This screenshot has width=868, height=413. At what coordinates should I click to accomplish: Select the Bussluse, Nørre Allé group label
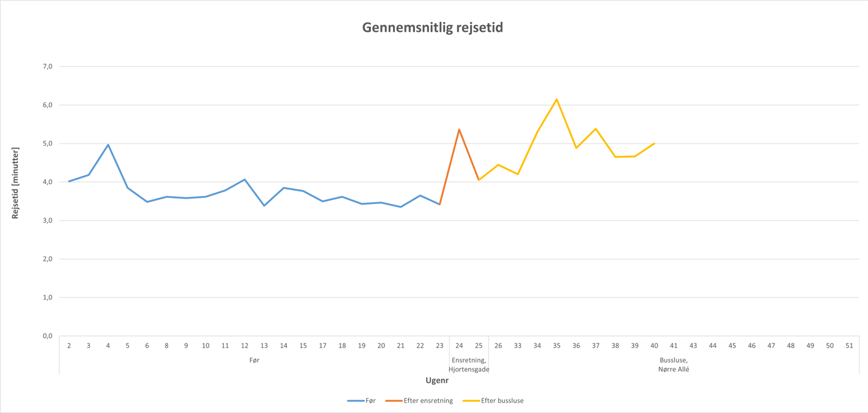click(x=674, y=365)
